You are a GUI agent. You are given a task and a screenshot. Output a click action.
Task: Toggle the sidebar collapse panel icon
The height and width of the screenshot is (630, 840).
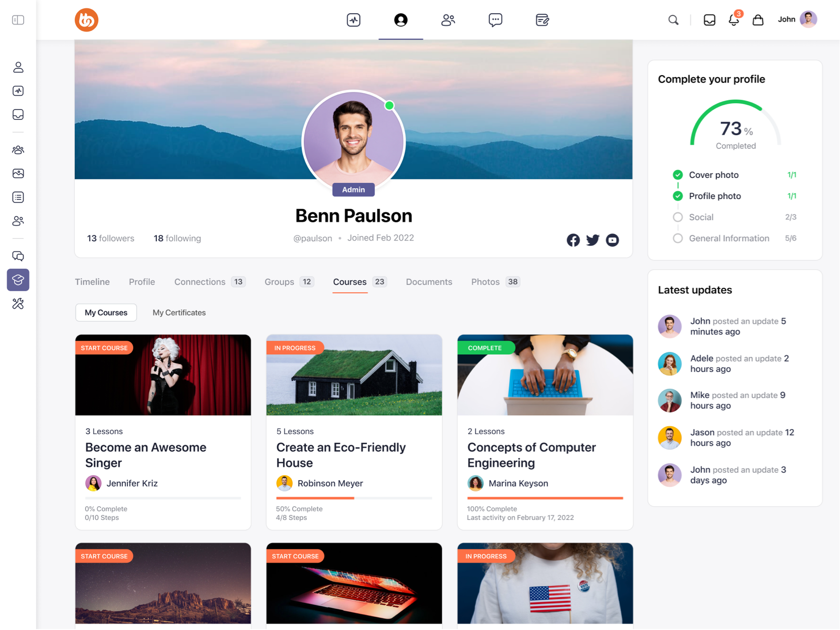18,20
